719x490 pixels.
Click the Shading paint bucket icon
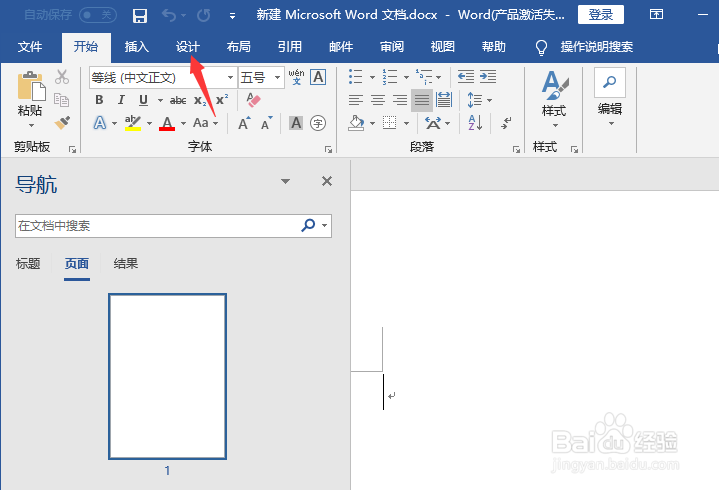point(356,123)
